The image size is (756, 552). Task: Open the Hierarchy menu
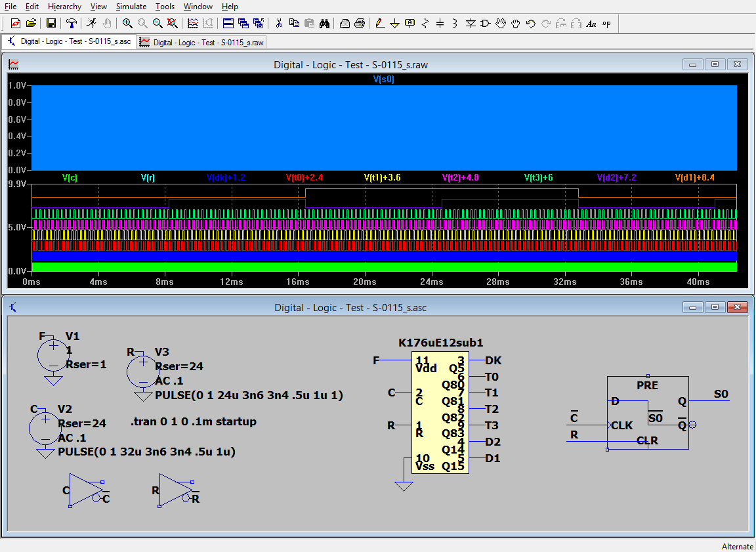click(64, 7)
